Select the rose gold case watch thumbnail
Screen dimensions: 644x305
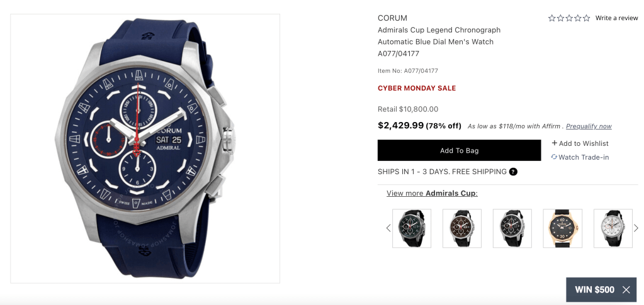pyautogui.click(x=563, y=228)
